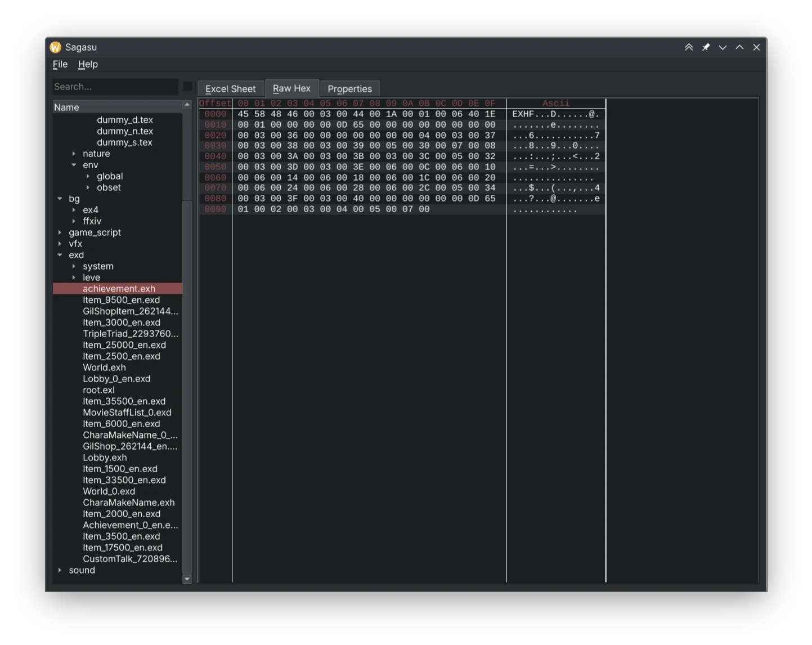
Task: Expand the sound folder
Action: pos(60,570)
